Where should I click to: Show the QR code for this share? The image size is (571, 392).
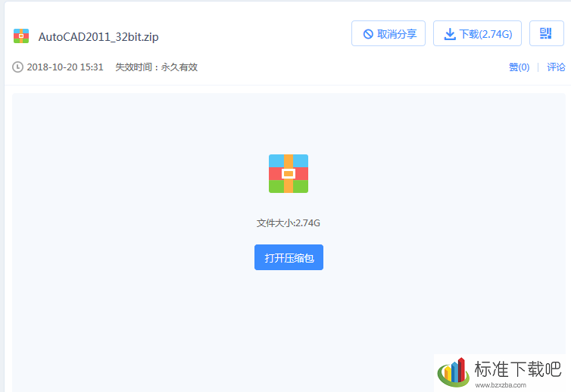coord(546,33)
